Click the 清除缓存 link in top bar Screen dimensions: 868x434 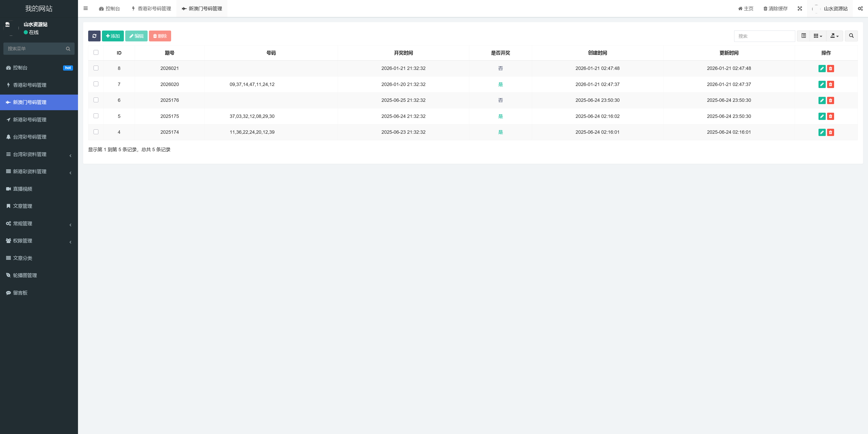[775, 8]
